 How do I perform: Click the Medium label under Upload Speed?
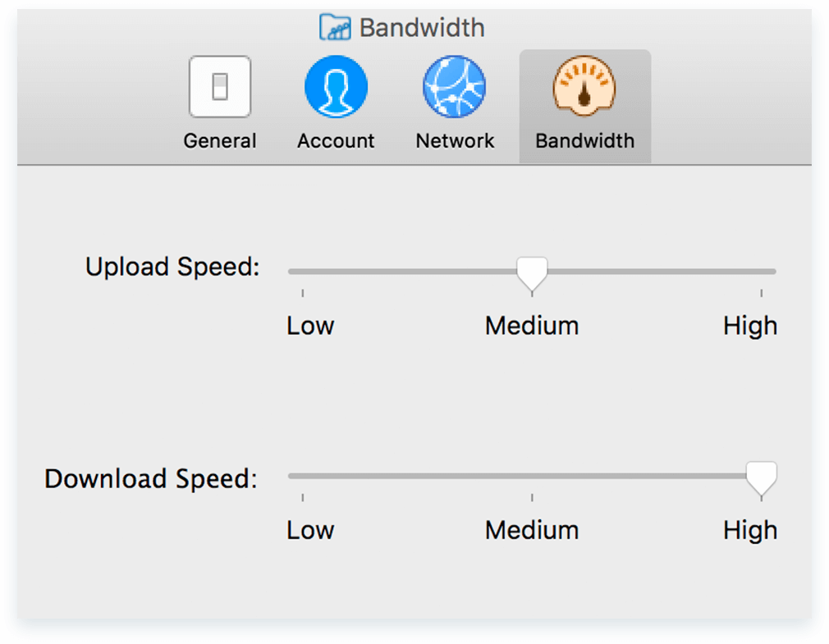pos(532,326)
